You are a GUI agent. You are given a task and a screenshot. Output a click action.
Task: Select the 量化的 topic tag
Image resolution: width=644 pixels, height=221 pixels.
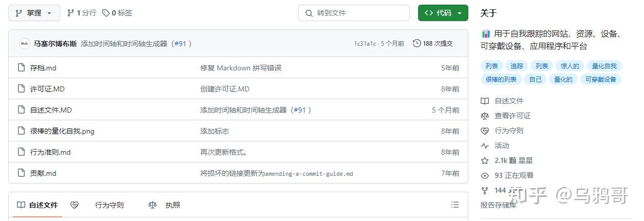(x=563, y=79)
